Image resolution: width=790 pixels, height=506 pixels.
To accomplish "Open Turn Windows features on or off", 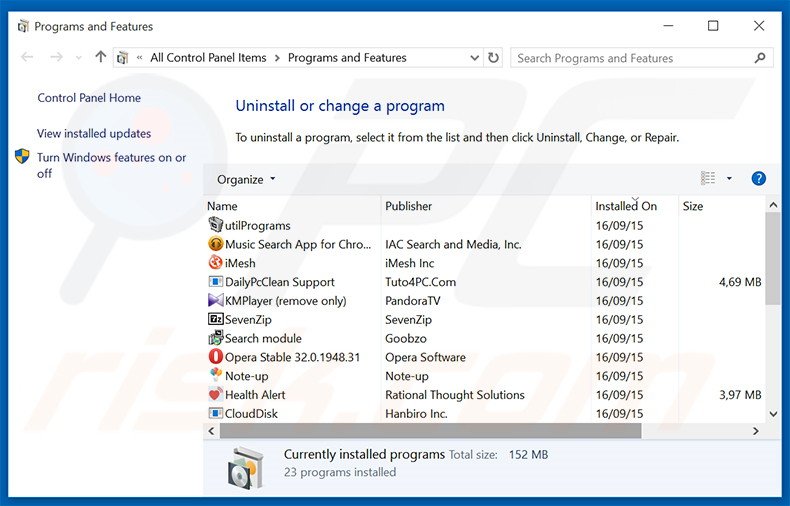I will point(111,165).
